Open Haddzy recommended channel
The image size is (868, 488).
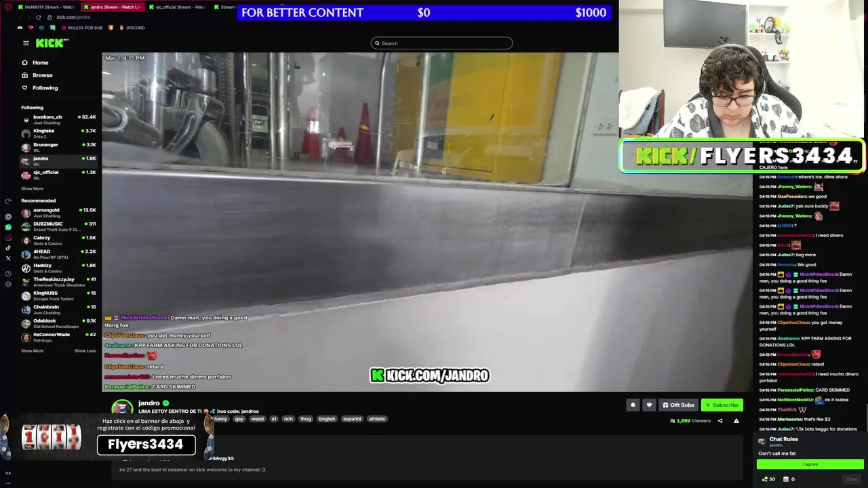tap(58, 268)
